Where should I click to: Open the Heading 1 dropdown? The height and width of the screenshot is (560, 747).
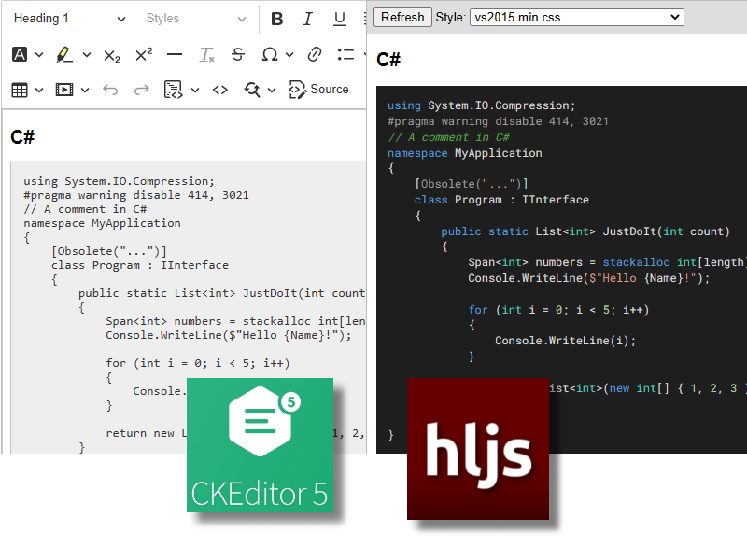[69, 19]
